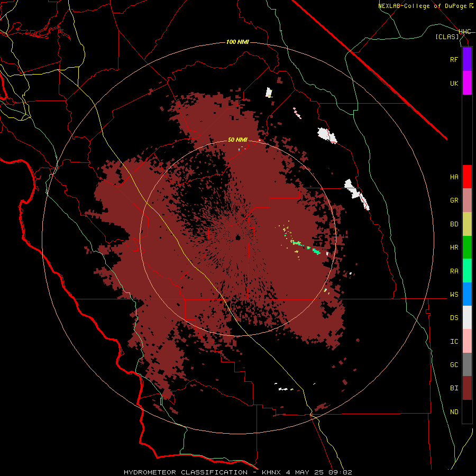
Task: Click the ND black legend swatch
Action: point(467,411)
